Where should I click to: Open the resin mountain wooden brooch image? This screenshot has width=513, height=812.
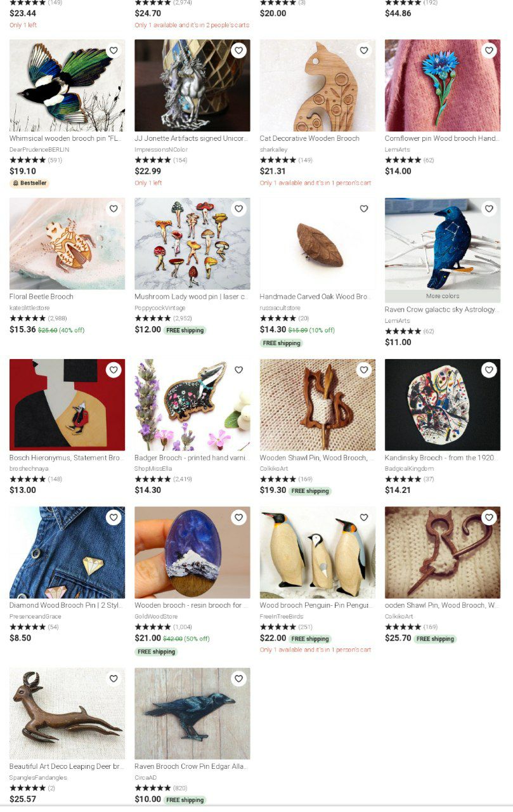[x=192, y=553]
